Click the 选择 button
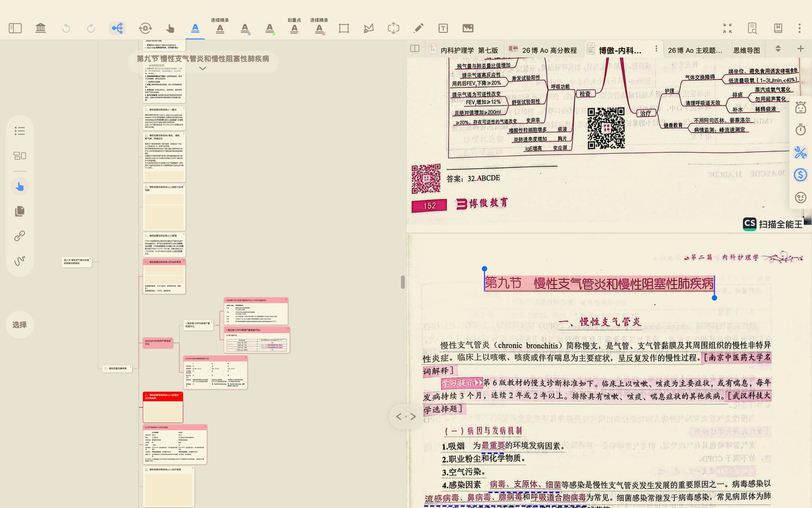Screen dimensions: 812x508 click(x=19, y=325)
